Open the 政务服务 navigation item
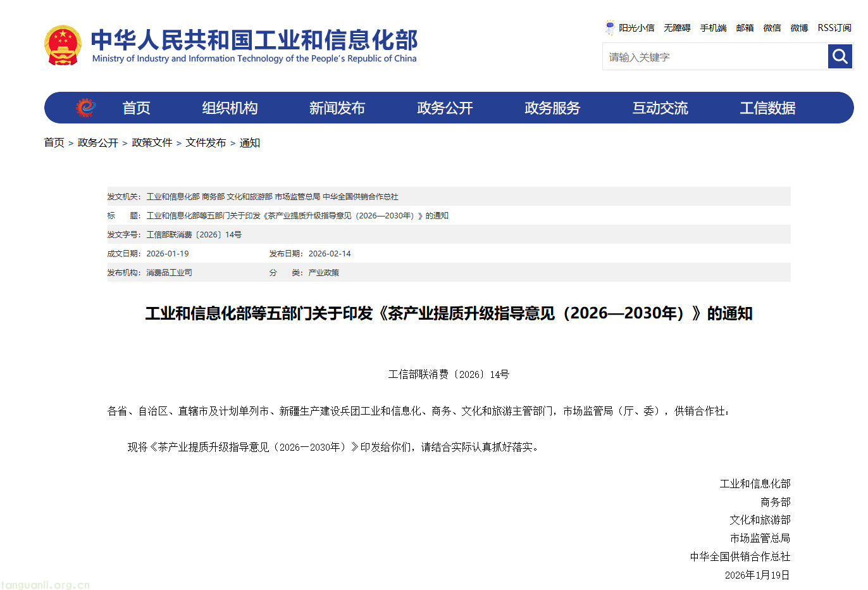The image size is (868, 590). coord(552,108)
